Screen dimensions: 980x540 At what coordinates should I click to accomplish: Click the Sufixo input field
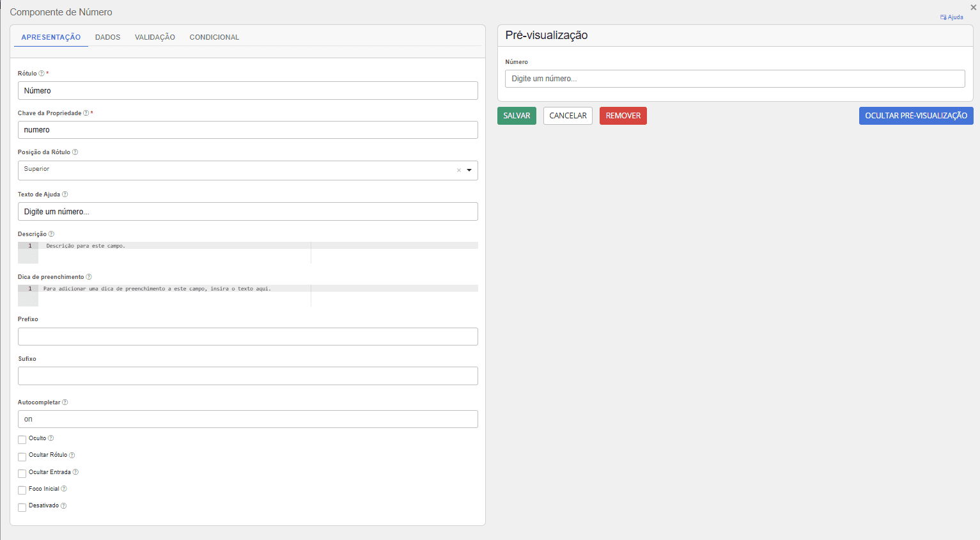[x=248, y=376]
